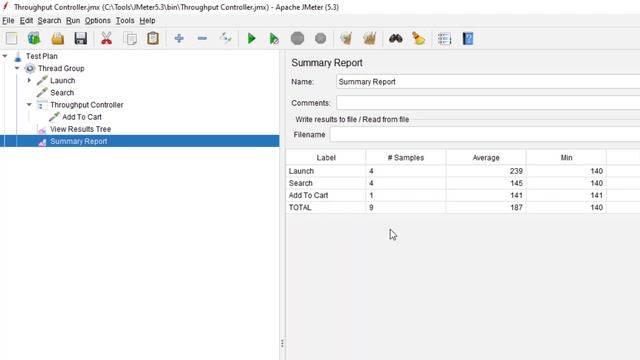Click the Open file folder icon
This screenshot has width=640, height=360.
58,38
